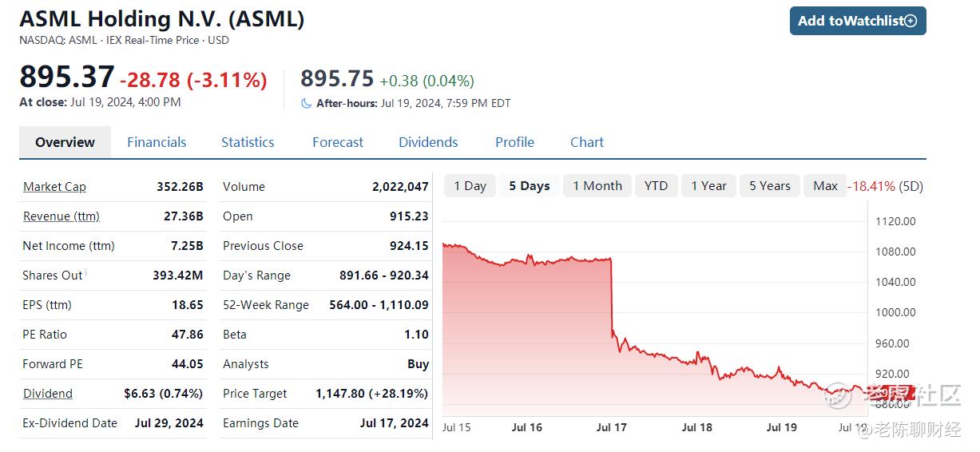Screen dimensions: 980x452
Task: Switch to the Chart tab
Action: [x=587, y=142]
